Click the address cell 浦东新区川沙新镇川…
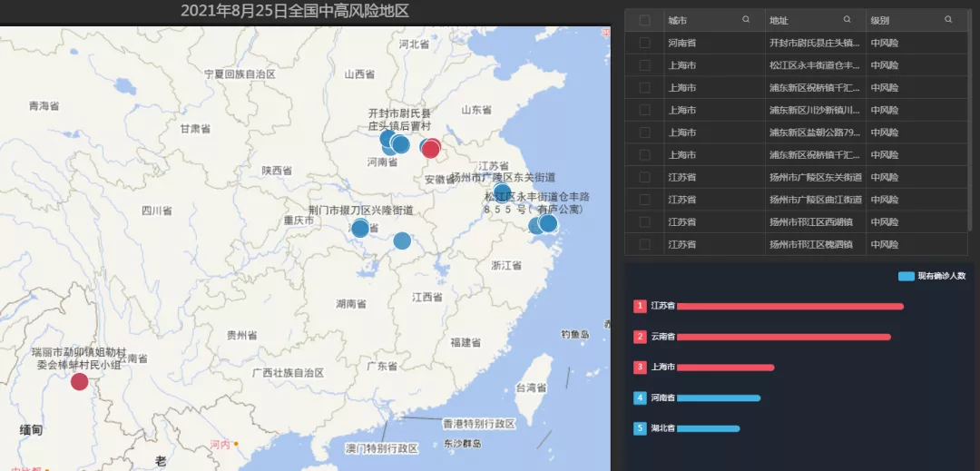The image size is (980, 471). coord(816,110)
